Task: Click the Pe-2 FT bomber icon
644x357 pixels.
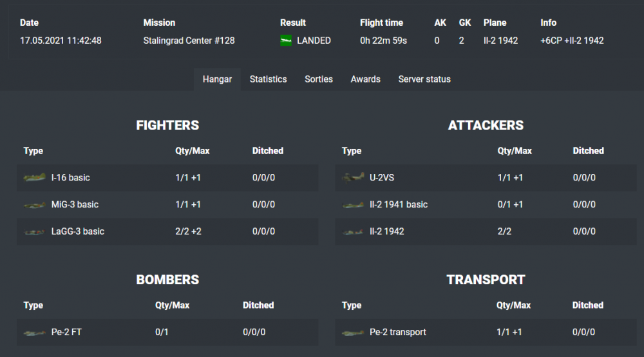Action: 34,333
